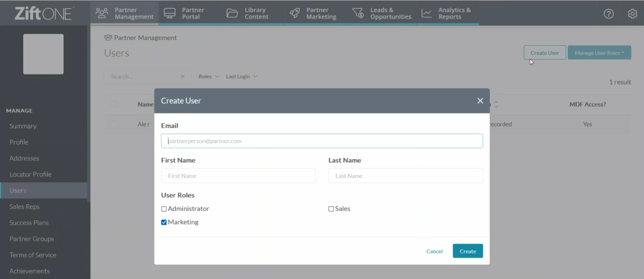Click the Yes value in MDF Access column
Viewport: 644px width, 279px height.
coord(588,124)
